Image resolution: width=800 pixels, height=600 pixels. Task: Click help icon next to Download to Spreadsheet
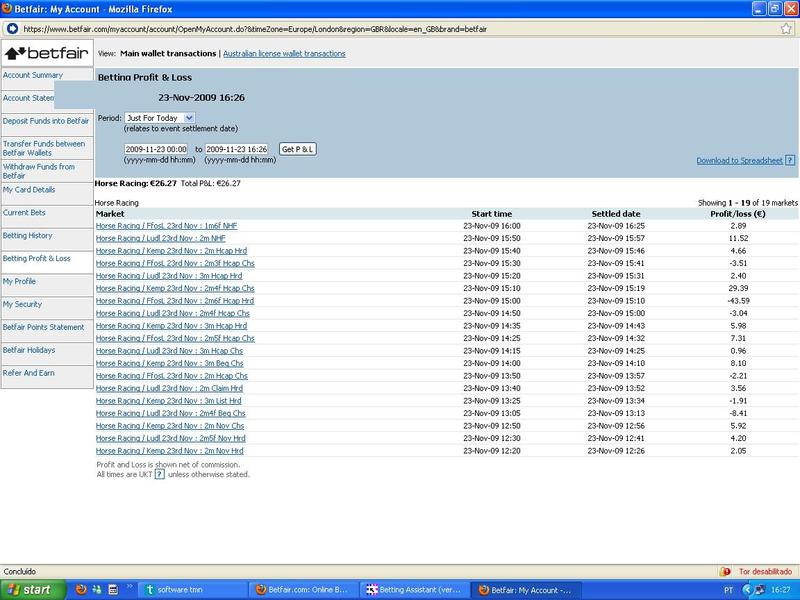(x=790, y=160)
